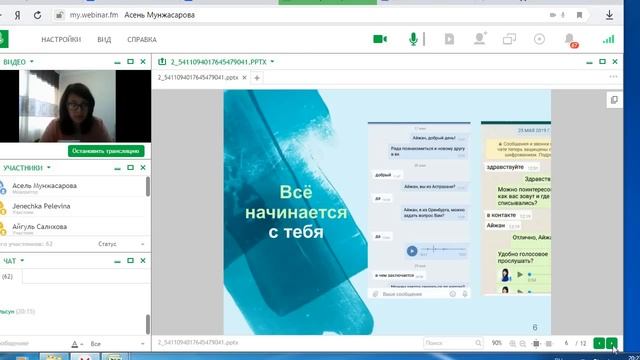
Task: Expand the ВИДЕО panel dropdown
Action: click(31, 62)
